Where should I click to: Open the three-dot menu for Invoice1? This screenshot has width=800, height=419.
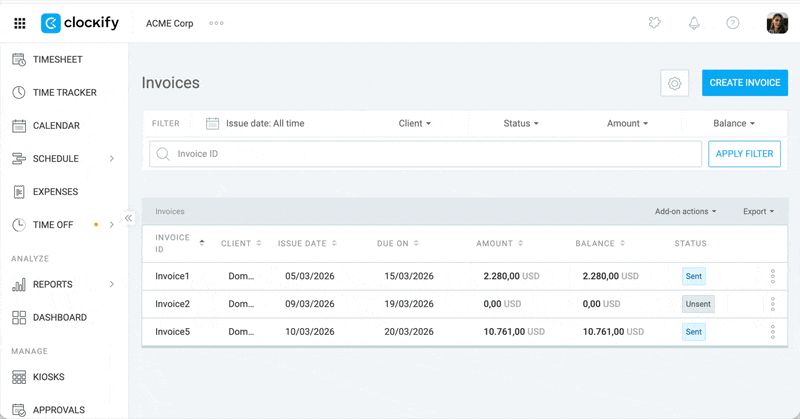click(772, 277)
